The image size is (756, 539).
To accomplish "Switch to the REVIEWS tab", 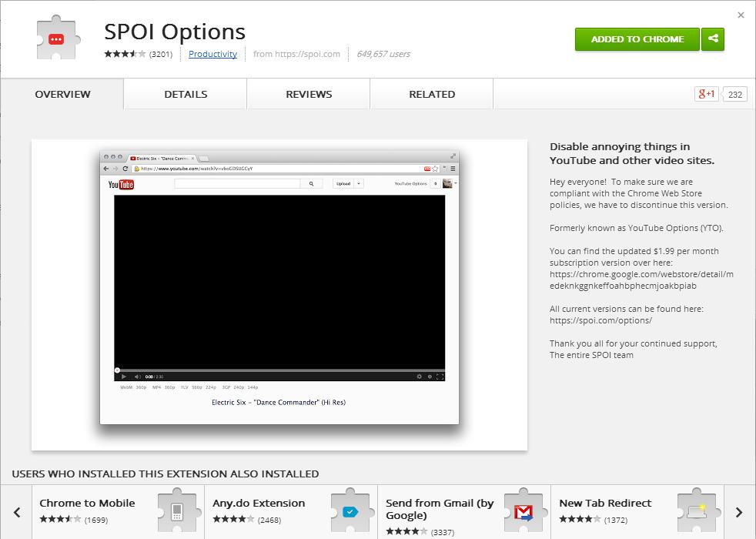I will (x=309, y=94).
